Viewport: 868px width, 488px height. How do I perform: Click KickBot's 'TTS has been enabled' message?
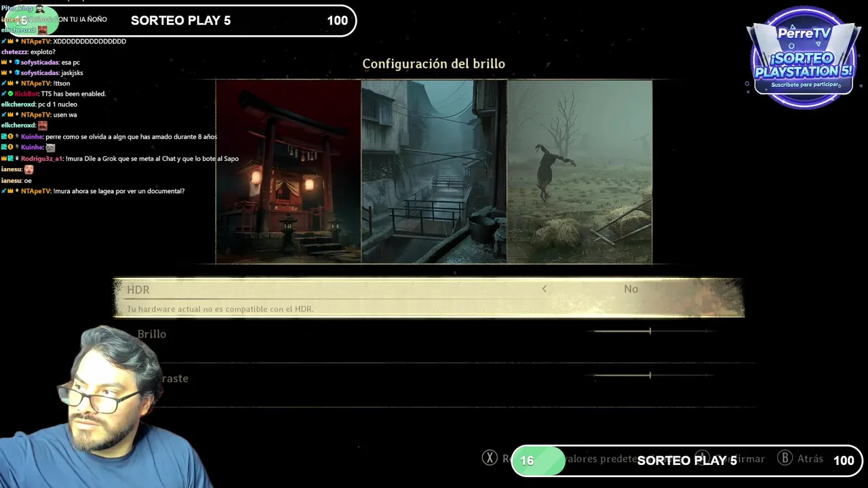coord(73,94)
